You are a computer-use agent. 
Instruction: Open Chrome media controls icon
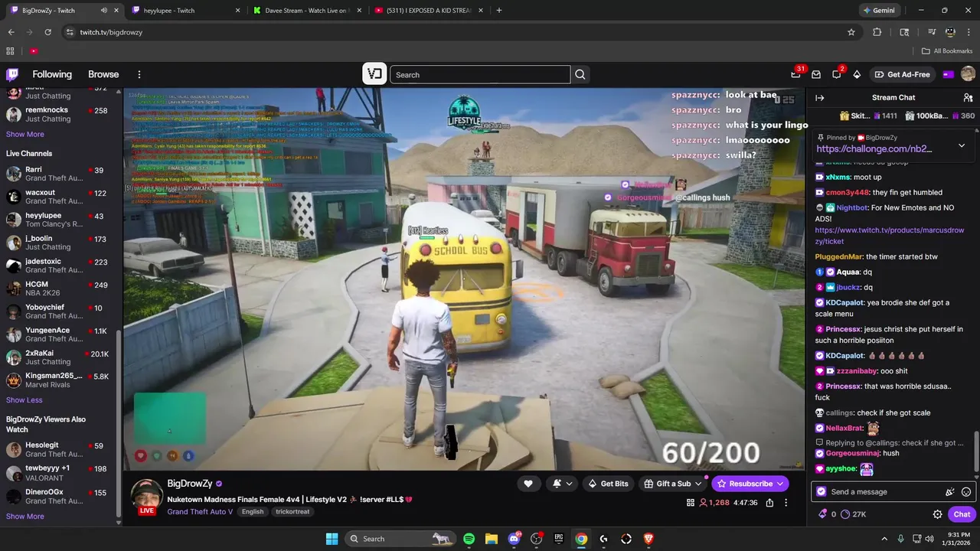932,32
